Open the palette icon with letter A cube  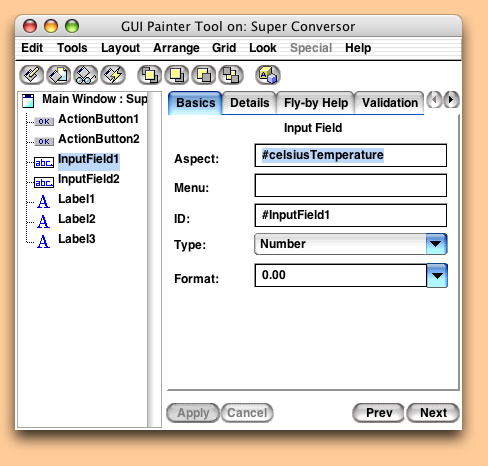268,75
